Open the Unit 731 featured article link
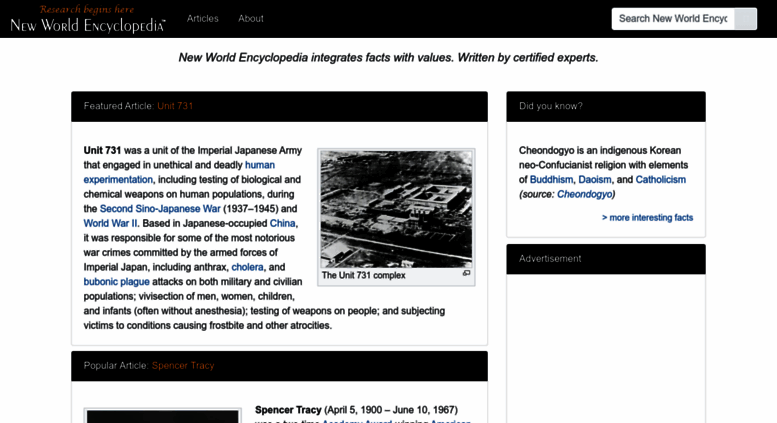 click(175, 106)
